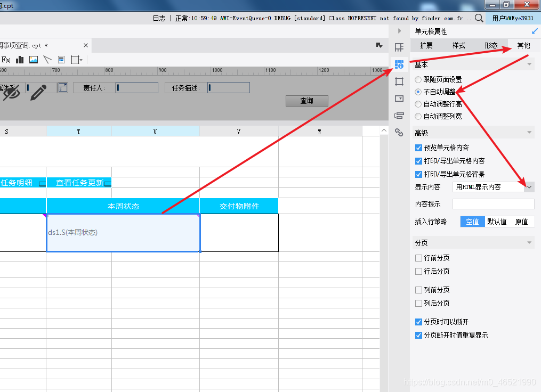Image resolution: width=541 pixels, height=392 pixels.
Task: Choose 原值 insert row strategy
Action: click(x=521, y=222)
